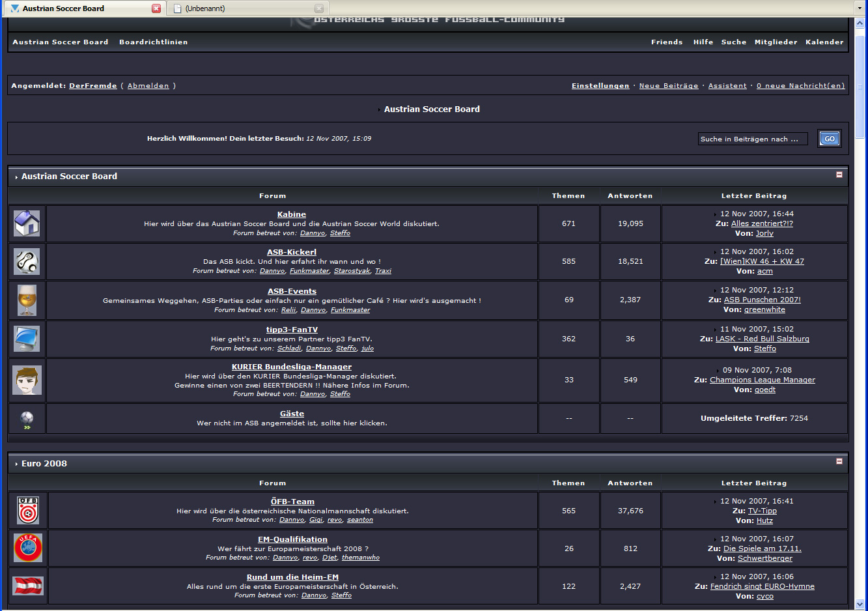Open last post 'LASK - Red Bull Salzburg'
The height and width of the screenshot is (611, 868).
point(763,339)
